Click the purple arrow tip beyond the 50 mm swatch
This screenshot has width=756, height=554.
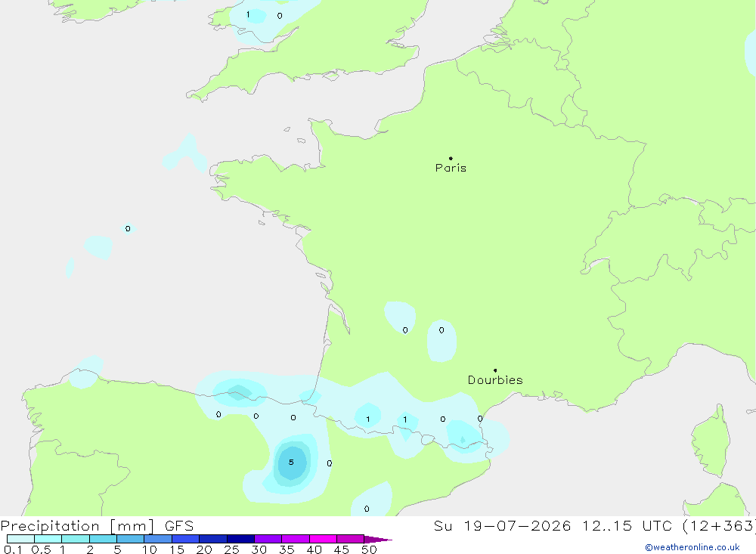pos(378,539)
